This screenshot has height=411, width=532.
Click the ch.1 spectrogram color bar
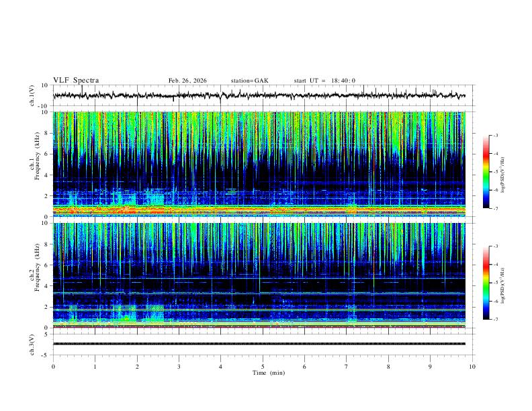click(486, 172)
